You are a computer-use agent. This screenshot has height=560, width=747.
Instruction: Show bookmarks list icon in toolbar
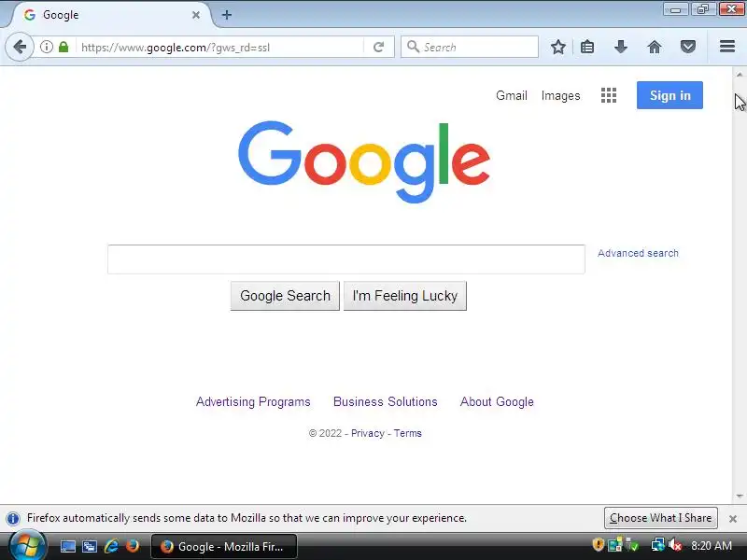[x=587, y=47]
